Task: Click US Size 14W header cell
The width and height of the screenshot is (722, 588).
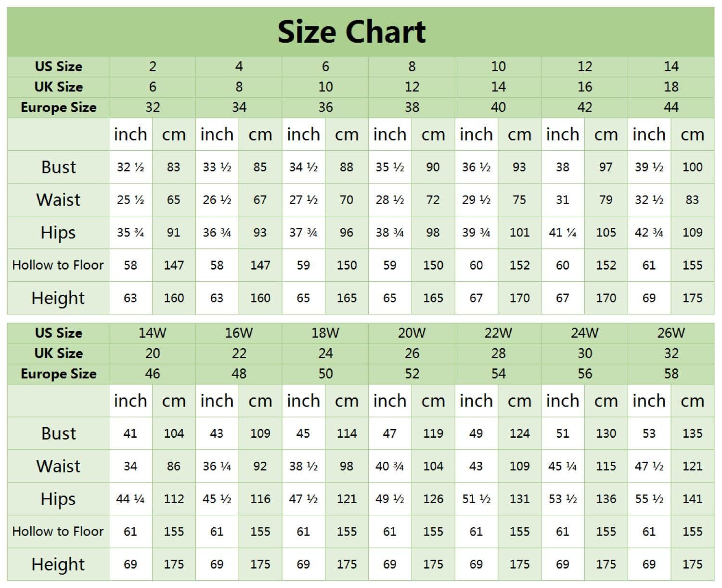Action: (153, 333)
